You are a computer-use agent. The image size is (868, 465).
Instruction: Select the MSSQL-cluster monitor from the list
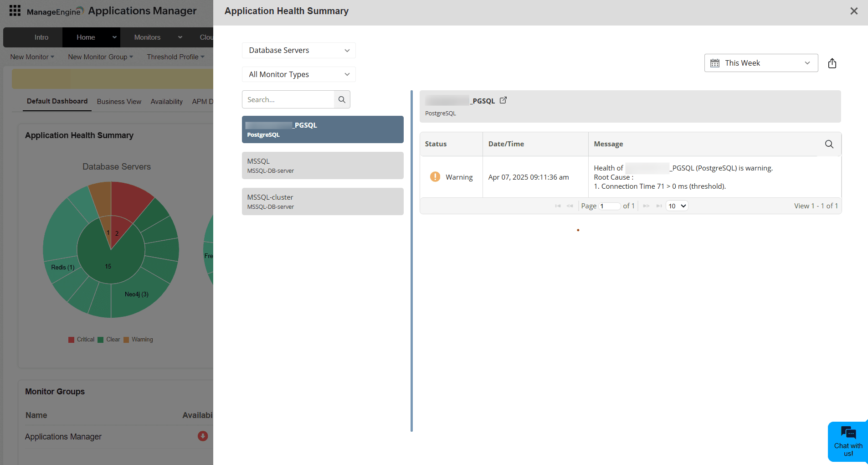pyautogui.click(x=322, y=201)
